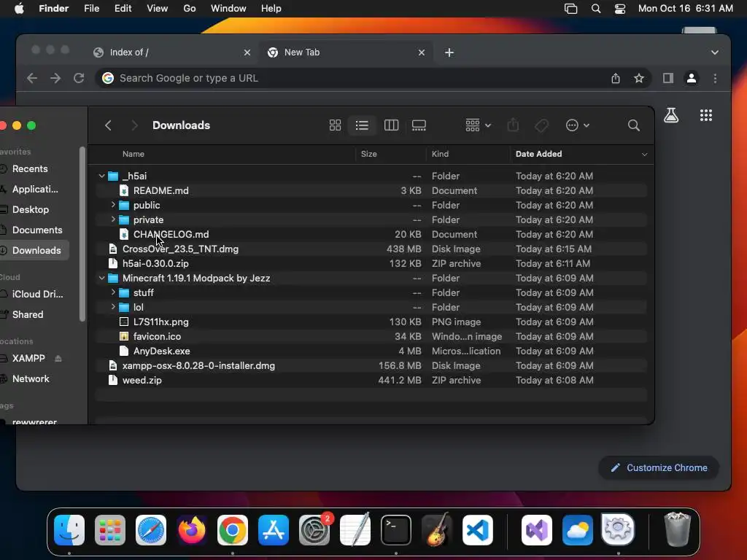
Task: Open Network in Finder sidebar
Action: 31,378
